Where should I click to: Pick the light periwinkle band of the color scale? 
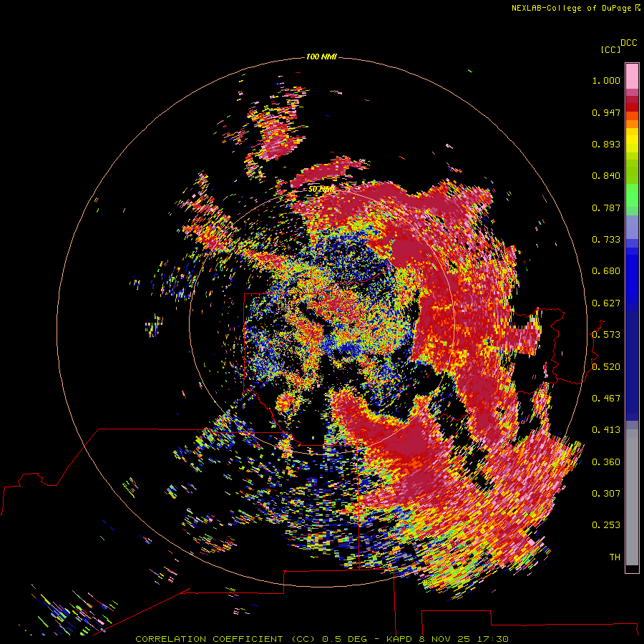pyautogui.click(x=632, y=227)
